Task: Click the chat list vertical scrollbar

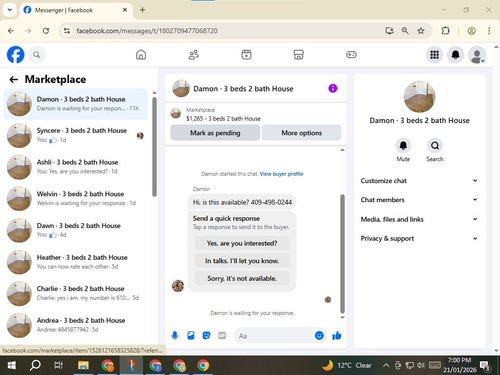Action: pos(154,147)
